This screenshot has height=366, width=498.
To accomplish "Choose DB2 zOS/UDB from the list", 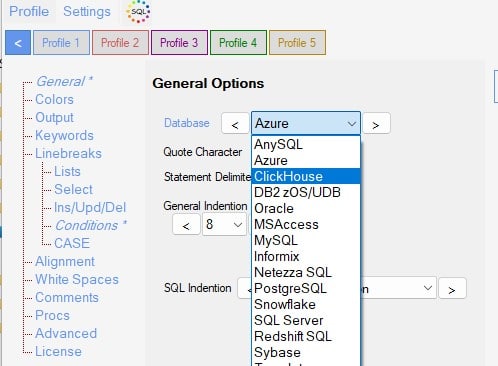I will [306, 192].
